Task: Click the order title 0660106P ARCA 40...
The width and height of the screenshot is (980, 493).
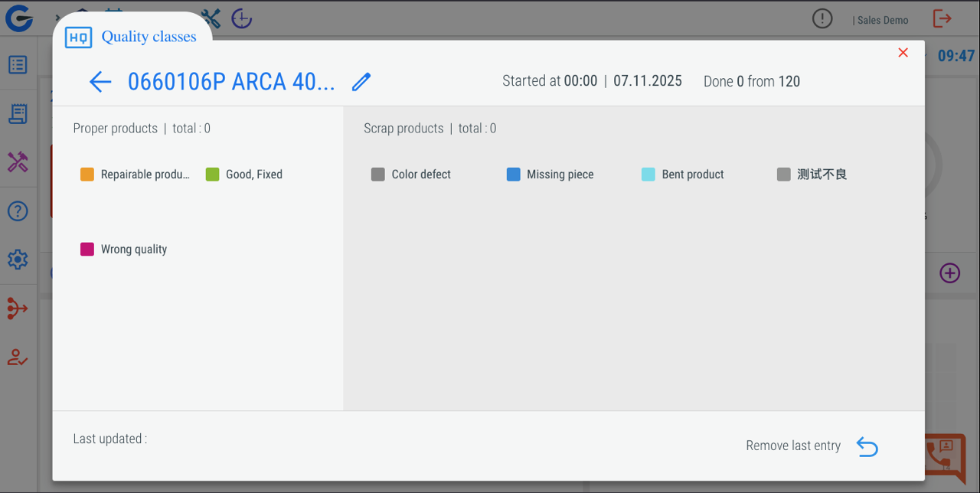Action: click(231, 82)
